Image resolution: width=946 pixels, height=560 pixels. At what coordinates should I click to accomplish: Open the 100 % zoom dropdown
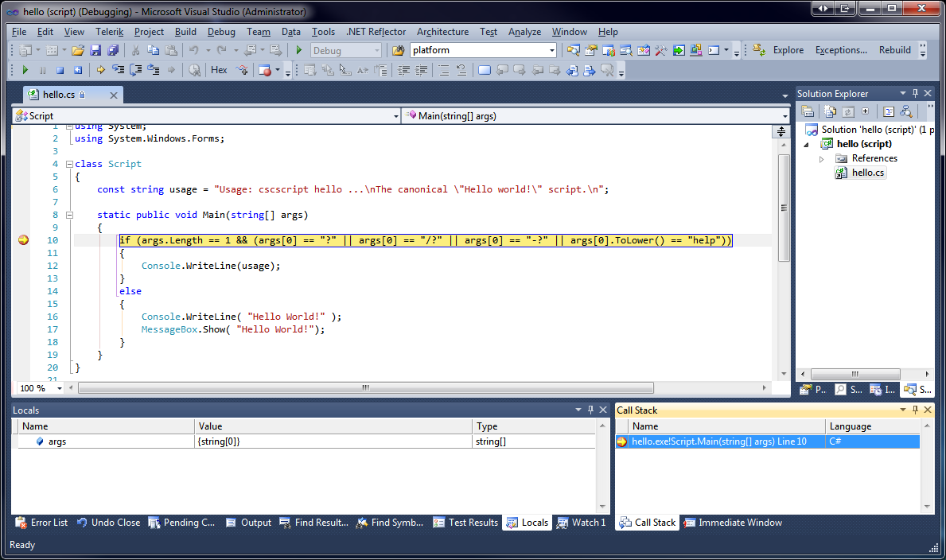click(59, 388)
